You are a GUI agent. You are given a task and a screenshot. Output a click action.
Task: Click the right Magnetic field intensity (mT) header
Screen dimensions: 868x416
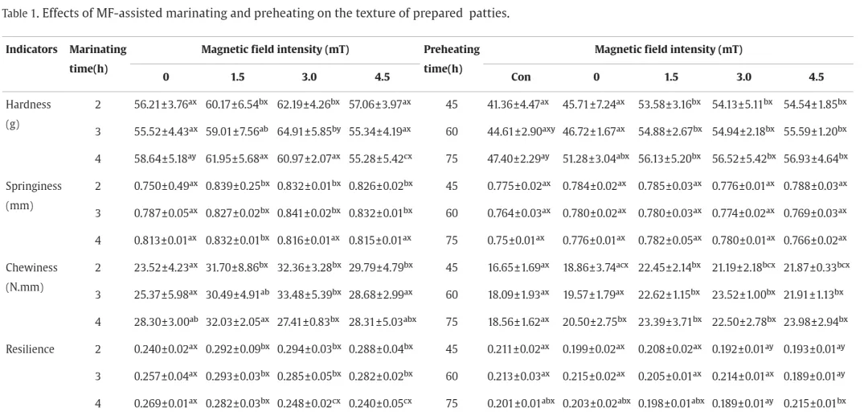(x=668, y=49)
